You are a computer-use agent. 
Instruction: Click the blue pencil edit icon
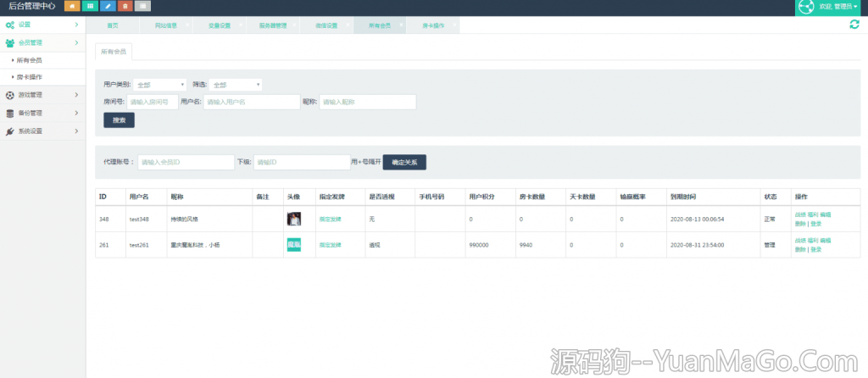click(x=108, y=7)
